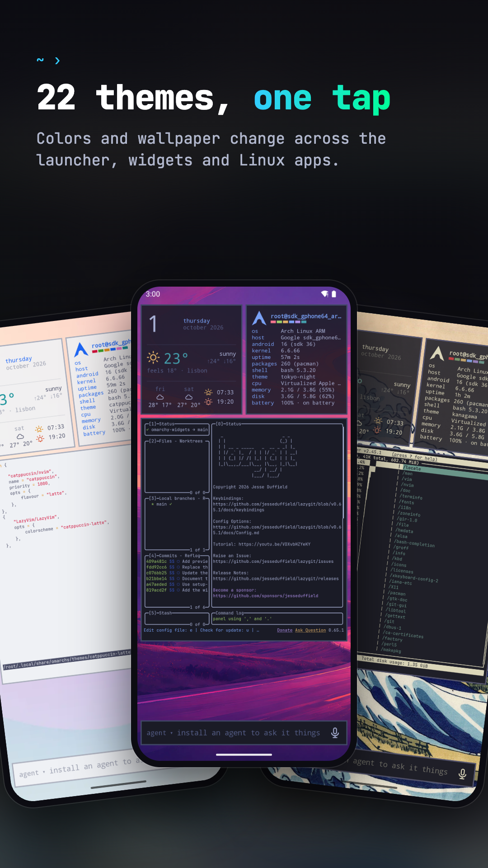
Task: Open the youtu.be tutorial link
Action: [274, 544]
